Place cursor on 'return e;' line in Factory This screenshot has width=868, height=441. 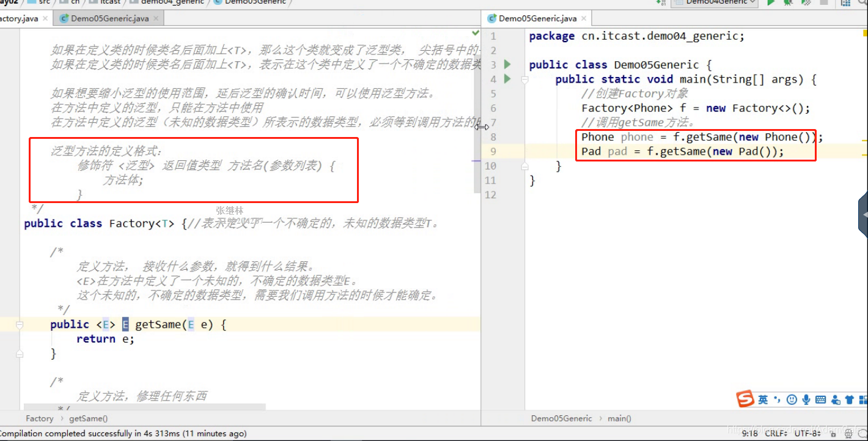[x=105, y=339]
